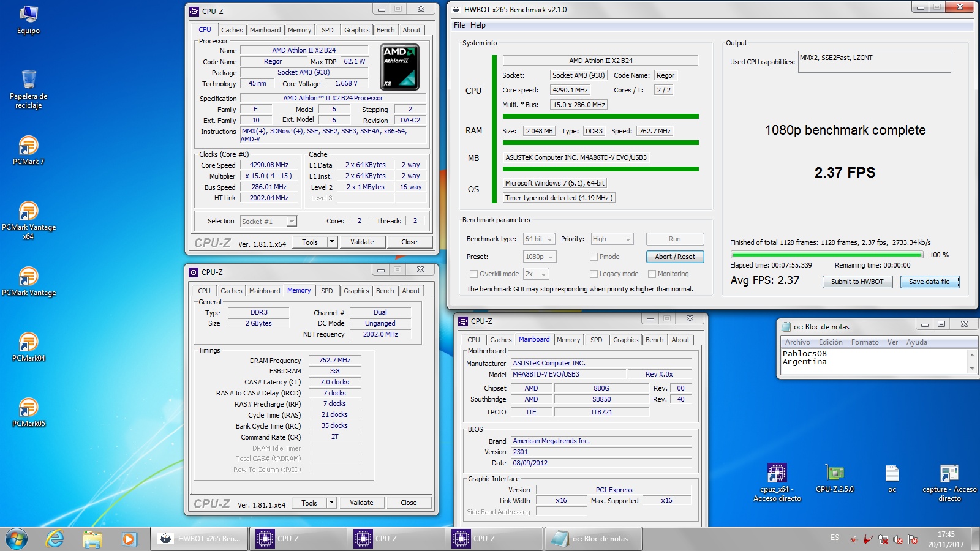Click the '2.37 FPS' result text

pos(845,173)
